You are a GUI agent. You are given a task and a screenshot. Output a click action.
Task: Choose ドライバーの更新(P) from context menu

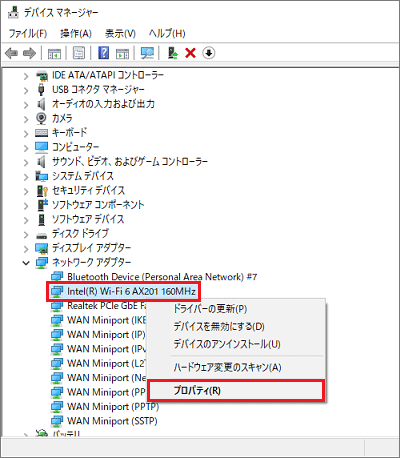tap(236, 309)
